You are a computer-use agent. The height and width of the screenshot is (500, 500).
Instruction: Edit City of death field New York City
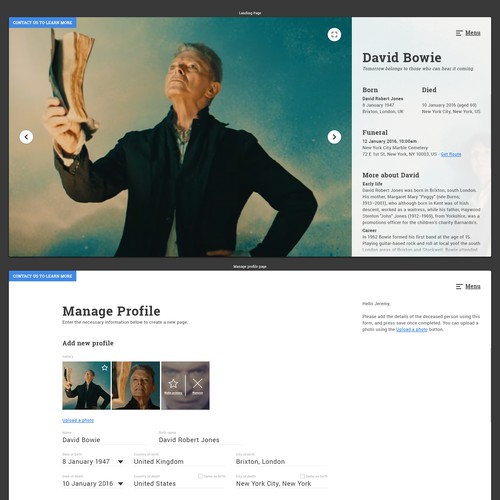(x=282, y=484)
